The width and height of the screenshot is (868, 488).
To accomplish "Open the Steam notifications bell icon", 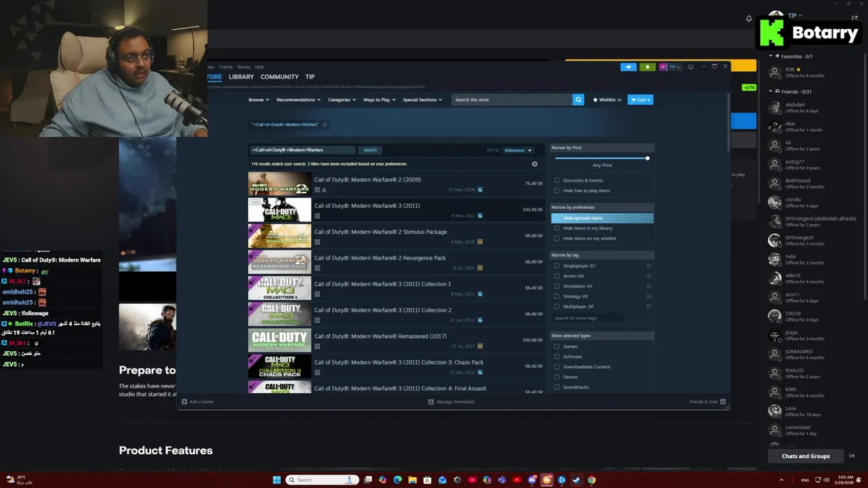I will click(647, 67).
